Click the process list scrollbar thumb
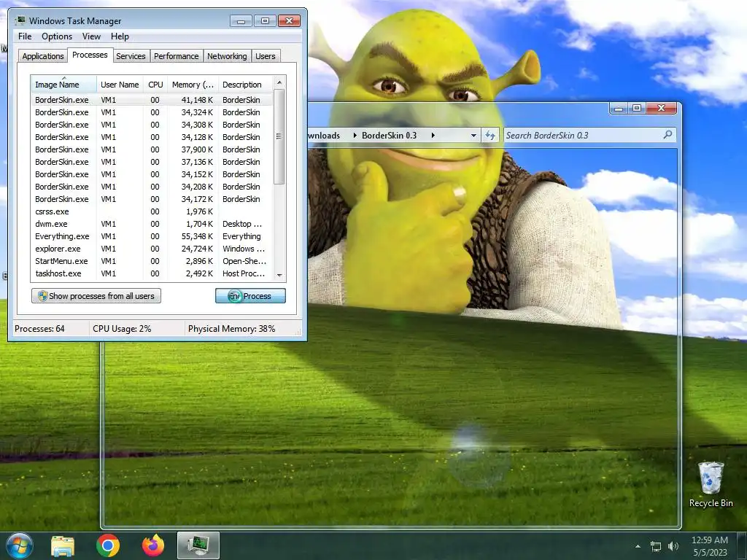747x560 pixels. click(x=279, y=136)
